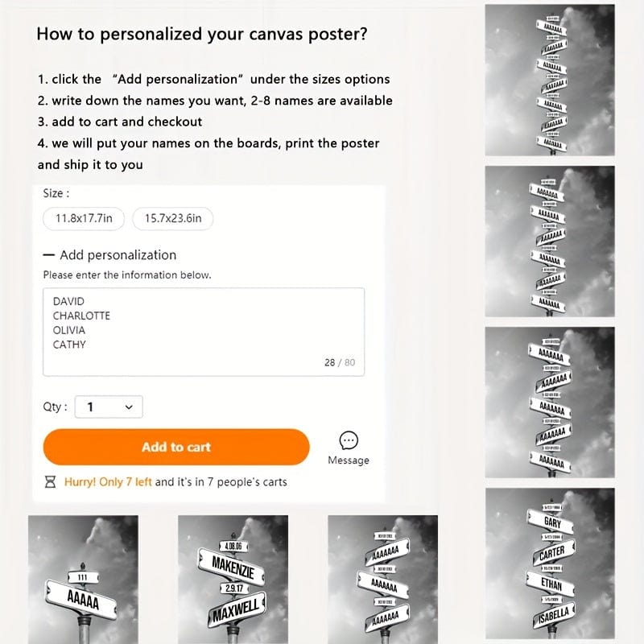Collapse the Add personalization section
Viewport: 644px width, 644px height.
pyautogui.click(x=49, y=255)
